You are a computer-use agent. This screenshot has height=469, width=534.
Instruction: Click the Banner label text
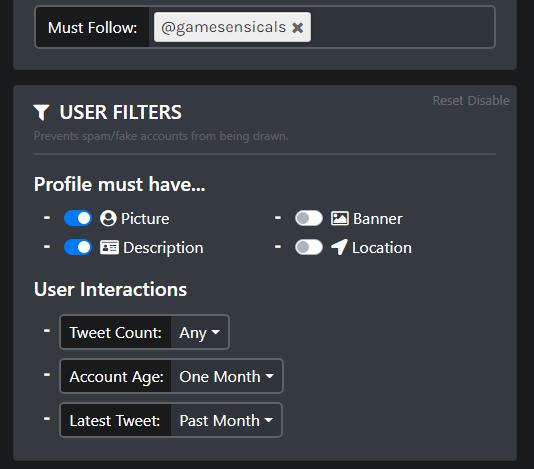[378, 219]
